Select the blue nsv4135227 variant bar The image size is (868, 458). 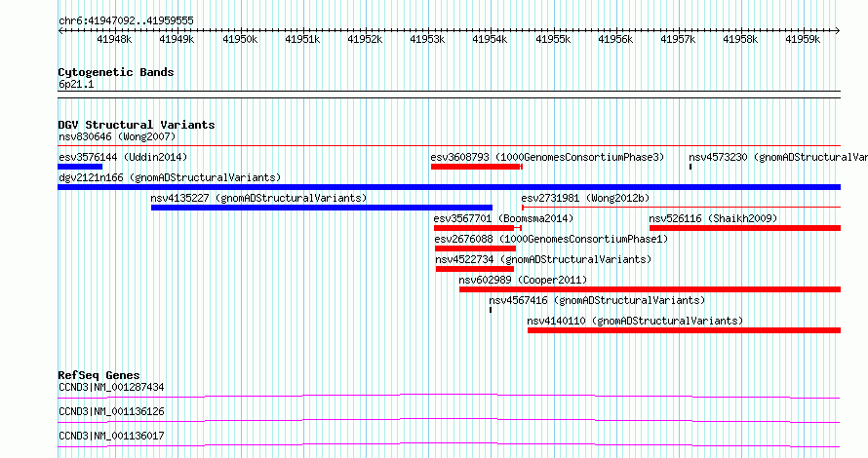click(322, 208)
